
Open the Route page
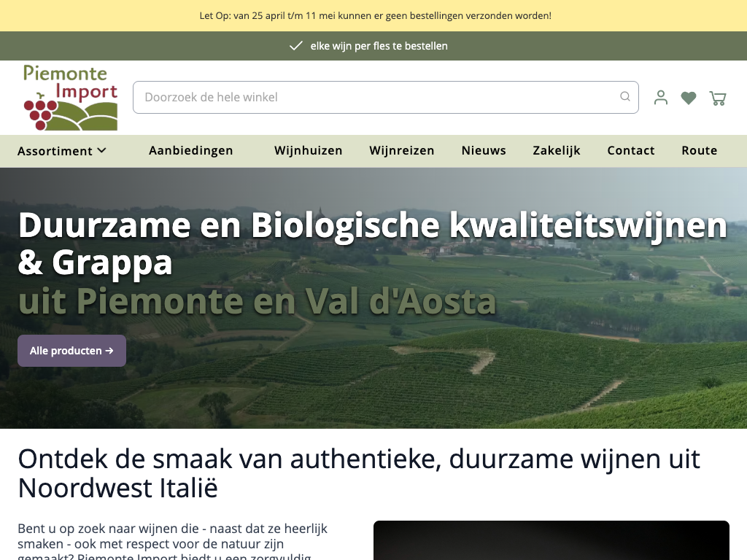[x=700, y=151]
